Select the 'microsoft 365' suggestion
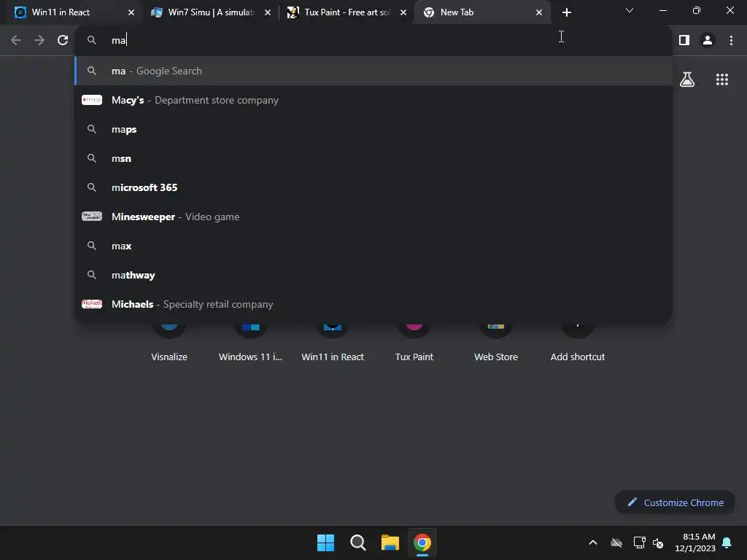This screenshot has height=560, width=747. (x=373, y=187)
